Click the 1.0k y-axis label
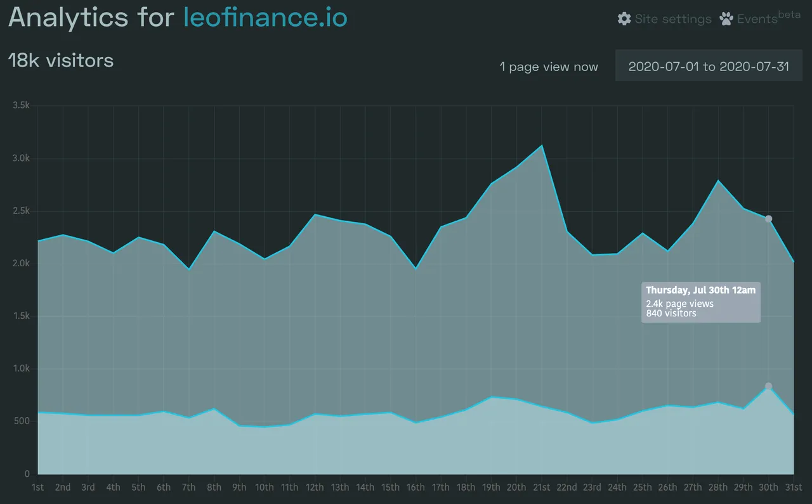Screen dimensions: 812x504 coord(21,368)
